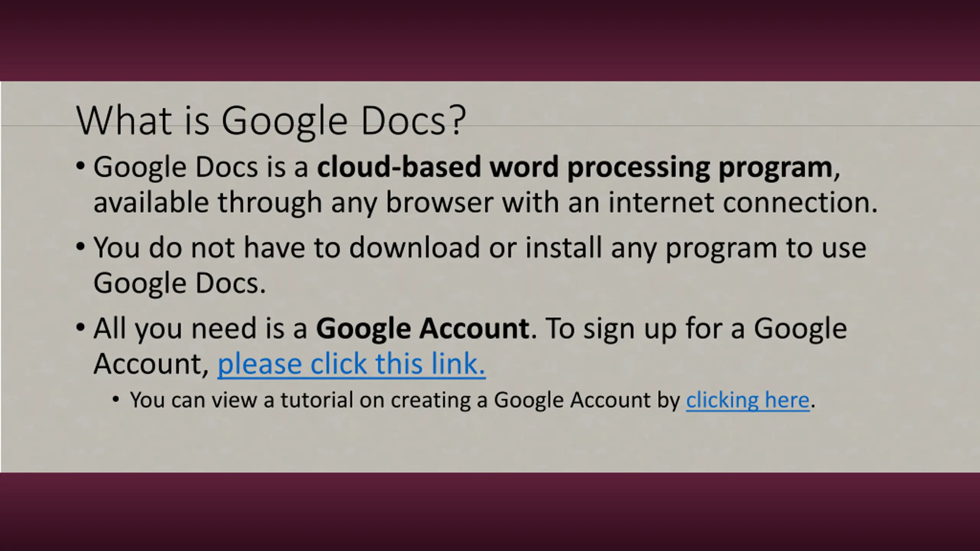Click the word 'download' in second bullet

(x=414, y=248)
